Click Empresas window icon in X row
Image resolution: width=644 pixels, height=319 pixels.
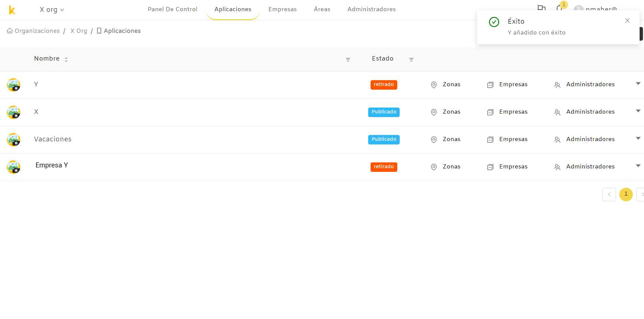(490, 112)
